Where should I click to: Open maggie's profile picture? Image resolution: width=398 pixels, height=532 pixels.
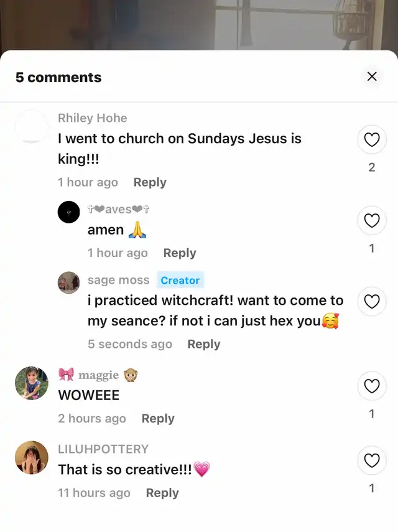click(31, 383)
